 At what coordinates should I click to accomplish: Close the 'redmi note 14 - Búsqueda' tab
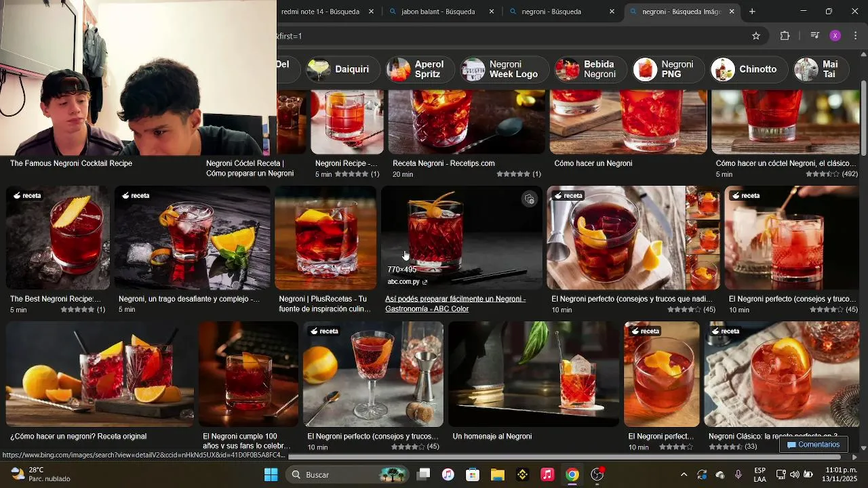coord(371,12)
